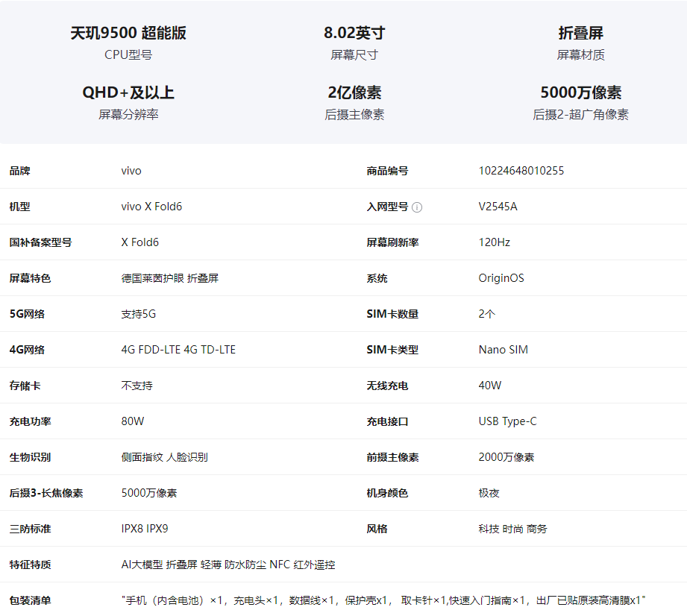This screenshot has width=687, height=616.
Task: Click the IPX8 IPX9 protection rating
Action: [x=145, y=529]
